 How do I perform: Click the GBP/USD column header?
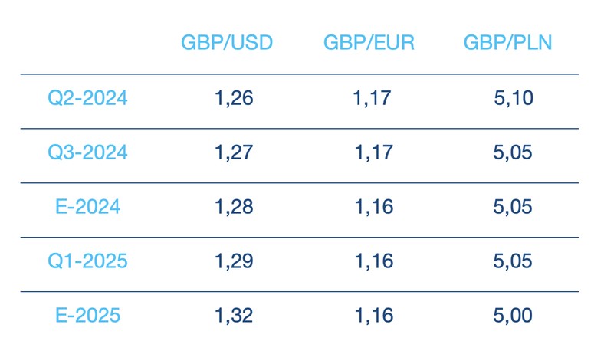[x=227, y=42]
